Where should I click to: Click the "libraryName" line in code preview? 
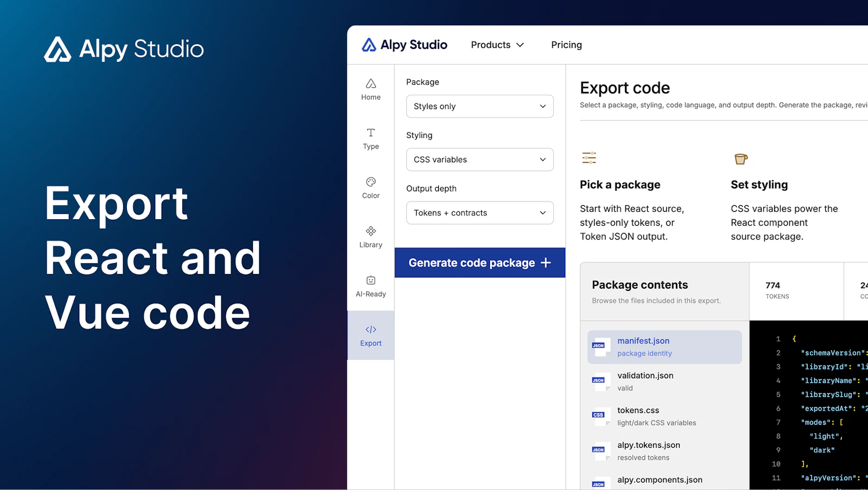click(x=834, y=380)
